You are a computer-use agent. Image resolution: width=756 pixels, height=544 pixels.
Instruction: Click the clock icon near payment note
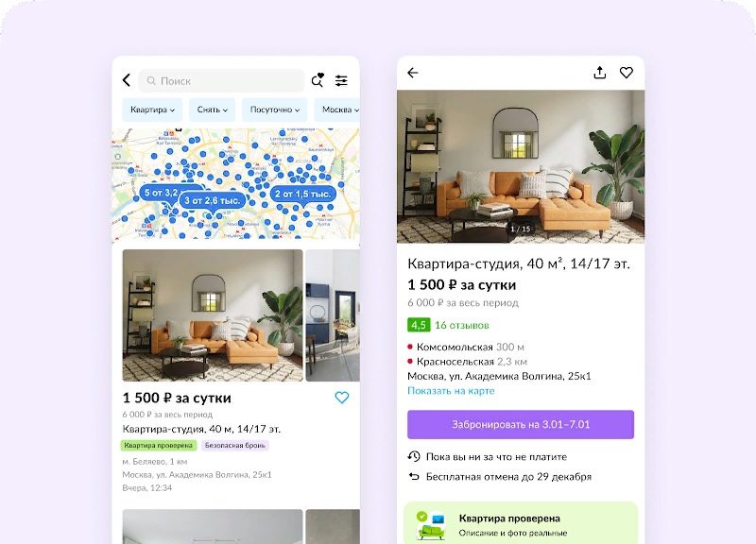[x=414, y=456]
